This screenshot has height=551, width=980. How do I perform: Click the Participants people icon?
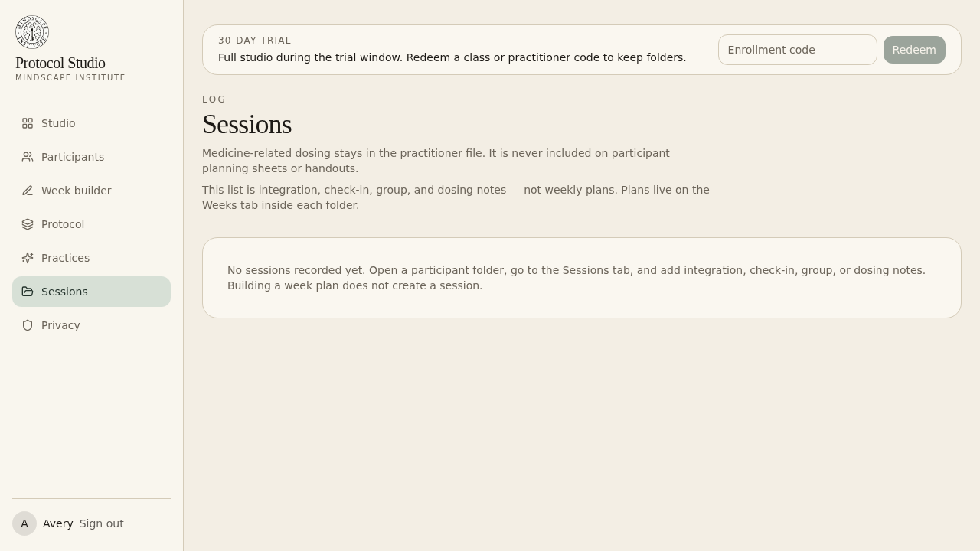point(28,157)
